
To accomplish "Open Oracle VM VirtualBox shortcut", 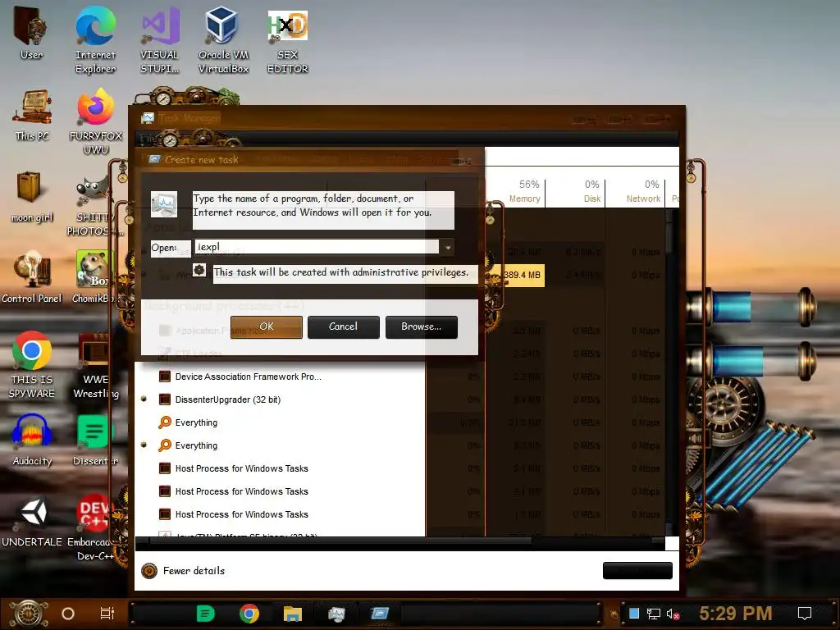I will coord(223,39).
